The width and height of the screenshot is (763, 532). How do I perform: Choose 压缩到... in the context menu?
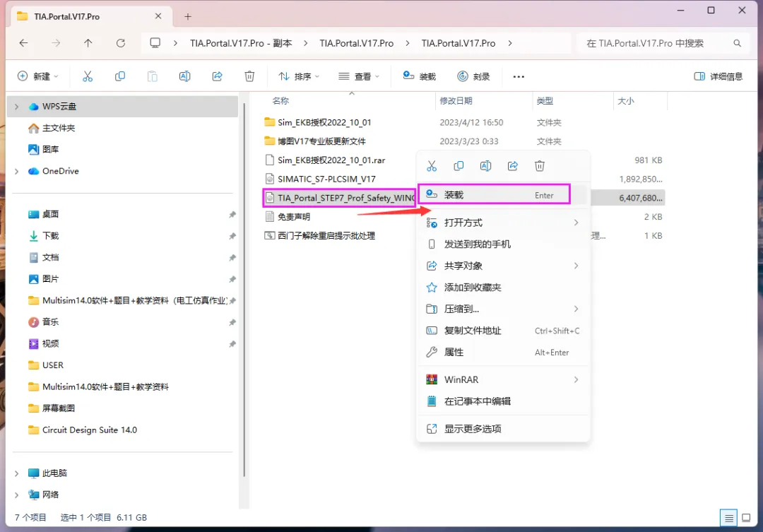504,309
